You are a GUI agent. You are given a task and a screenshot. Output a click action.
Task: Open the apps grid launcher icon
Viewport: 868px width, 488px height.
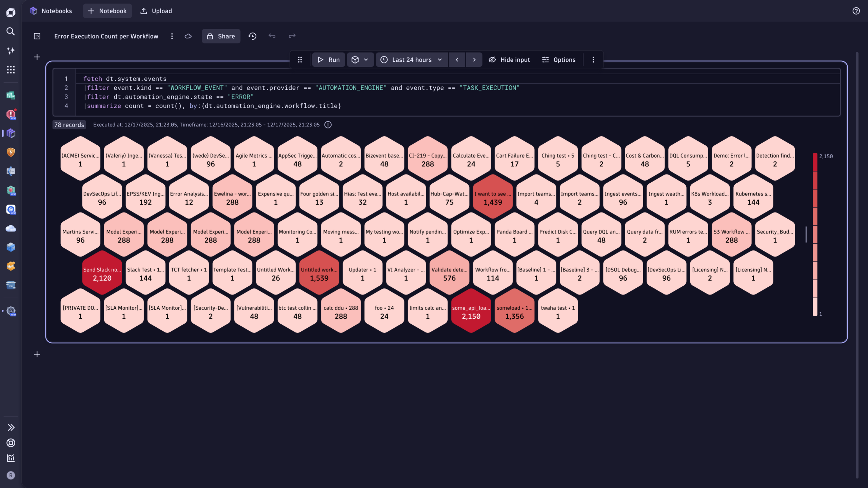pos(11,69)
